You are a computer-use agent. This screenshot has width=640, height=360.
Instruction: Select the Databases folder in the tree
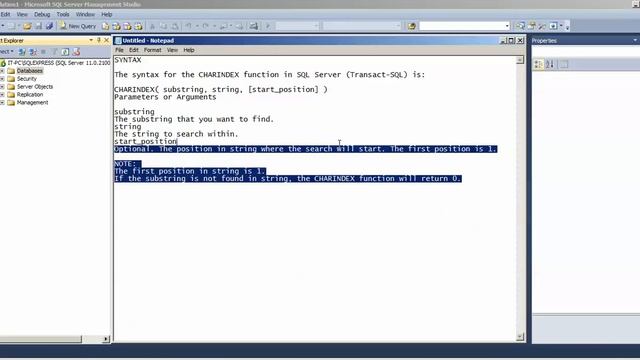click(x=29, y=71)
